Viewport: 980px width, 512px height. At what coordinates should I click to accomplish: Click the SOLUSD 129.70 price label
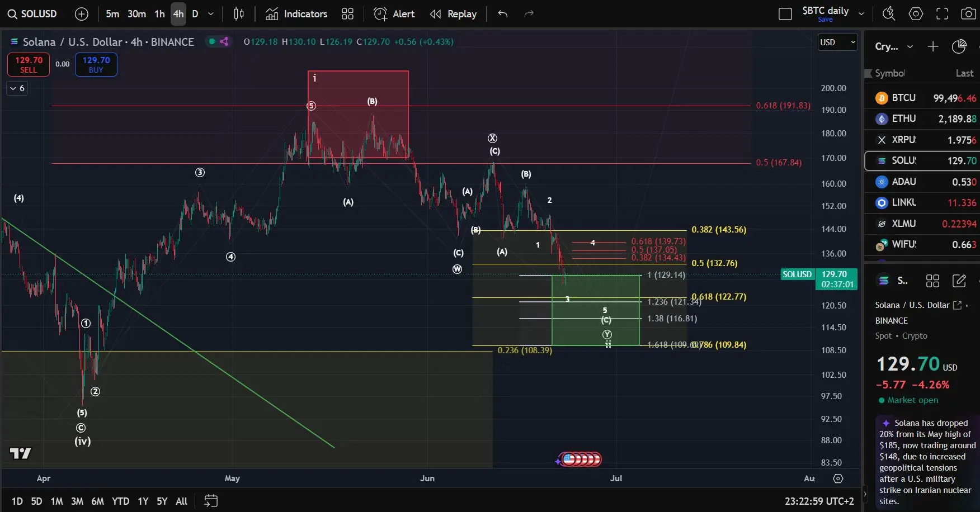pos(819,279)
